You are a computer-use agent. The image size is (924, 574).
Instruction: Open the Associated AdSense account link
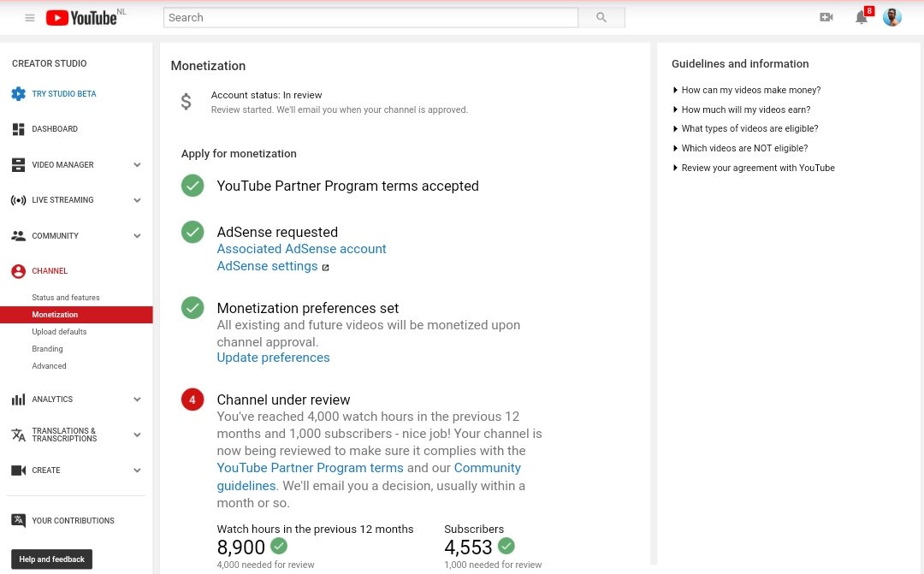point(301,249)
